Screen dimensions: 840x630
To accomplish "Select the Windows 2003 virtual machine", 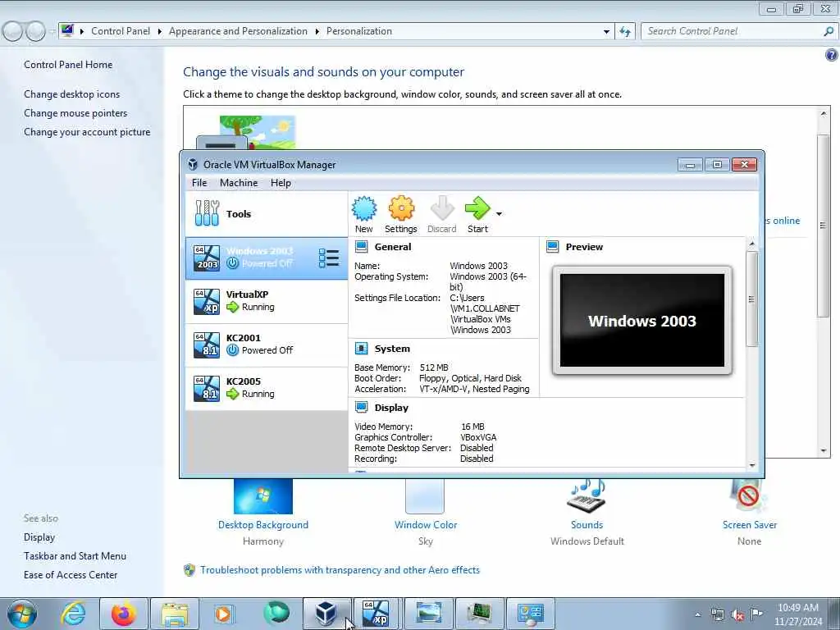I will (x=267, y=258).
